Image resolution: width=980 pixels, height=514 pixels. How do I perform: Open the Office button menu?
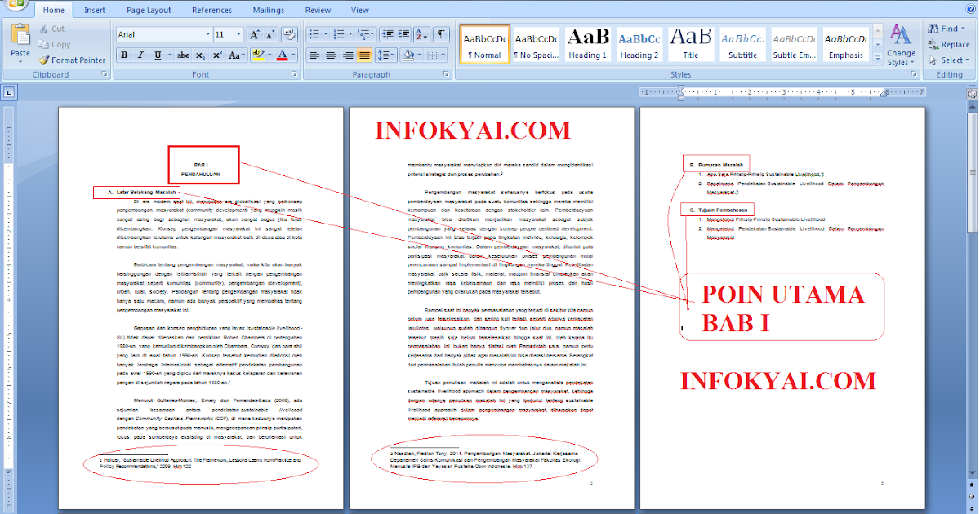click(15, 4)
